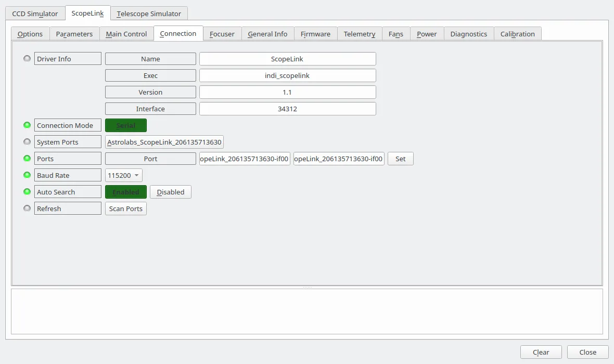Select the Astrolabs_ScopeLink_206135713630 system port
The height and width of the screenshot is (364, 614).
[164, 142]
